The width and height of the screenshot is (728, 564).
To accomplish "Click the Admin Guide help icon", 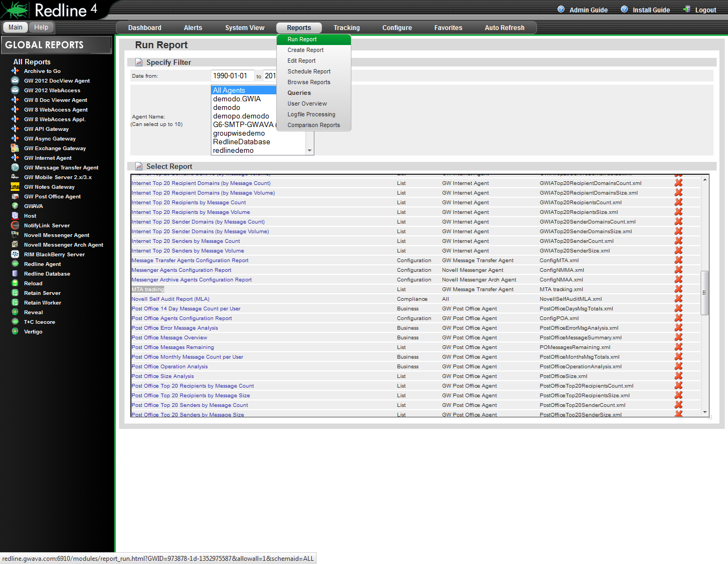I will click(561, 9).
